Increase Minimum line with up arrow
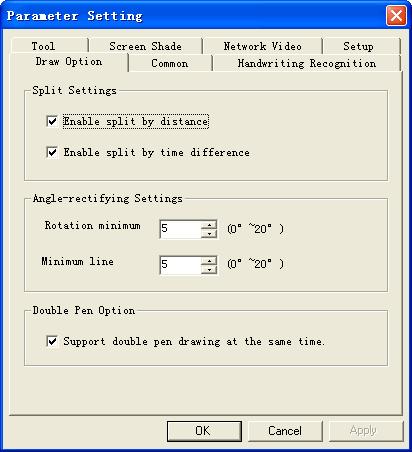412x452 pixels. click(x=209, y=261)
